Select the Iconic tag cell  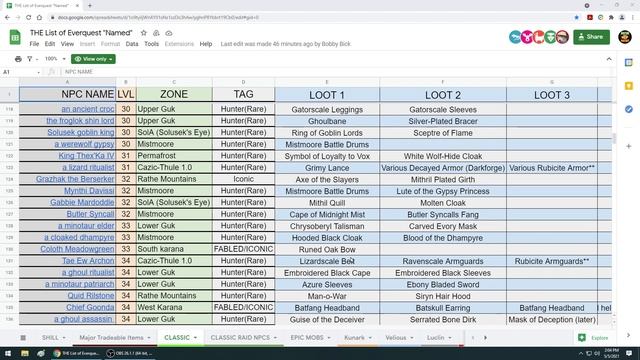tap(244, 179)
